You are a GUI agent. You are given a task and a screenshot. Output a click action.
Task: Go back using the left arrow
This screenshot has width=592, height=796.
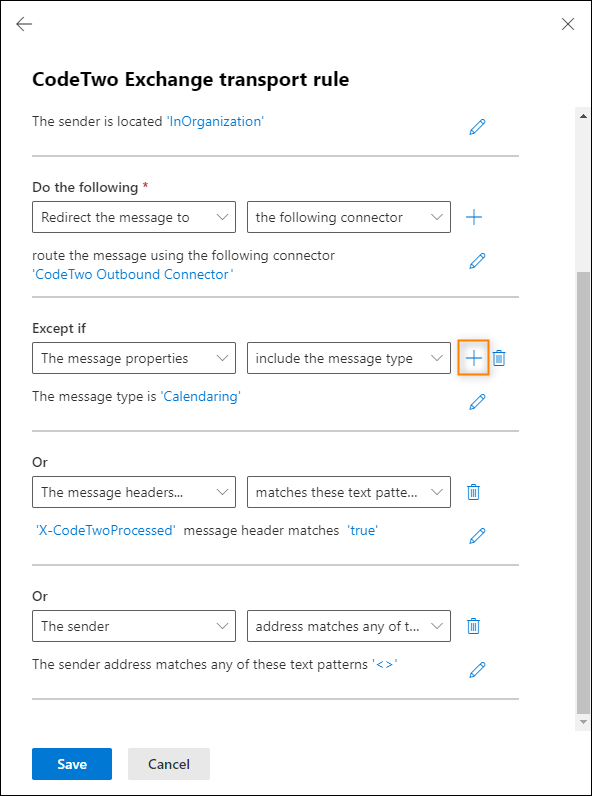[x=24, y=24]
